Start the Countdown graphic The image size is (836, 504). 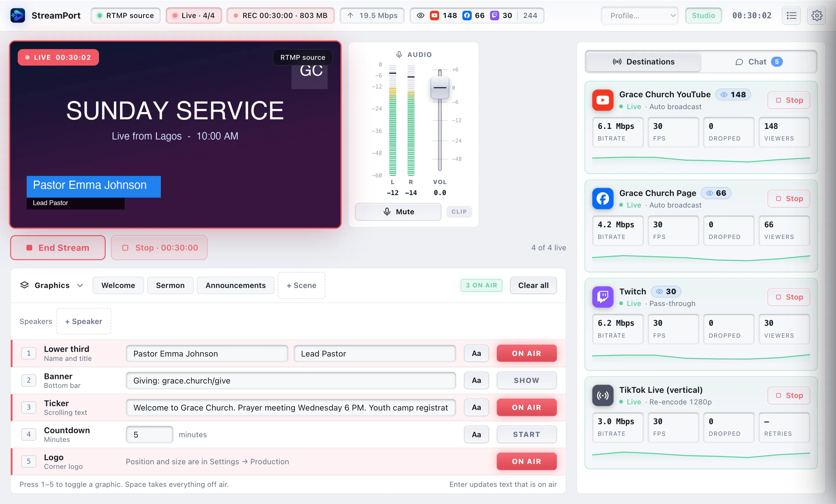tap(527, 434)
